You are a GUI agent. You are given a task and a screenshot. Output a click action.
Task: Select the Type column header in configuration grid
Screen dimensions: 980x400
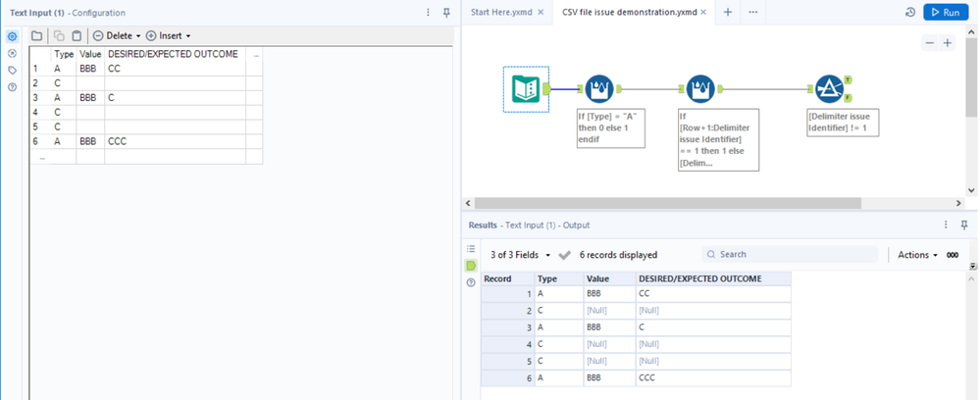64,54
